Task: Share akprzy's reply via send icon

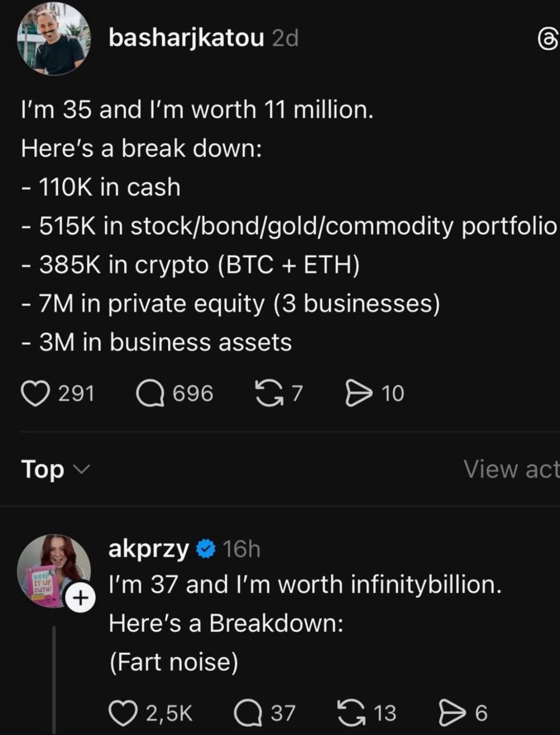Action: 452,713
